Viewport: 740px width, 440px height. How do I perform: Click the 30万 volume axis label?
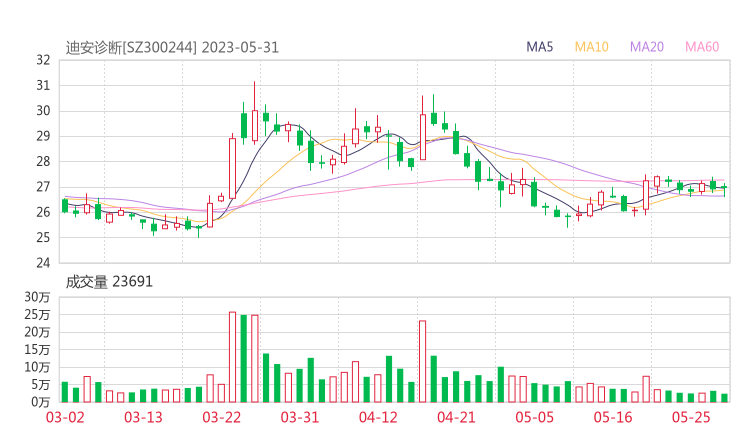tap(37, 297)
